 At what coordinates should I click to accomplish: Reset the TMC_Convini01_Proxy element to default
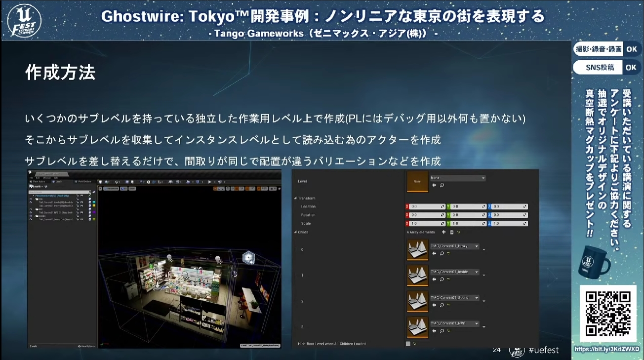448,253
